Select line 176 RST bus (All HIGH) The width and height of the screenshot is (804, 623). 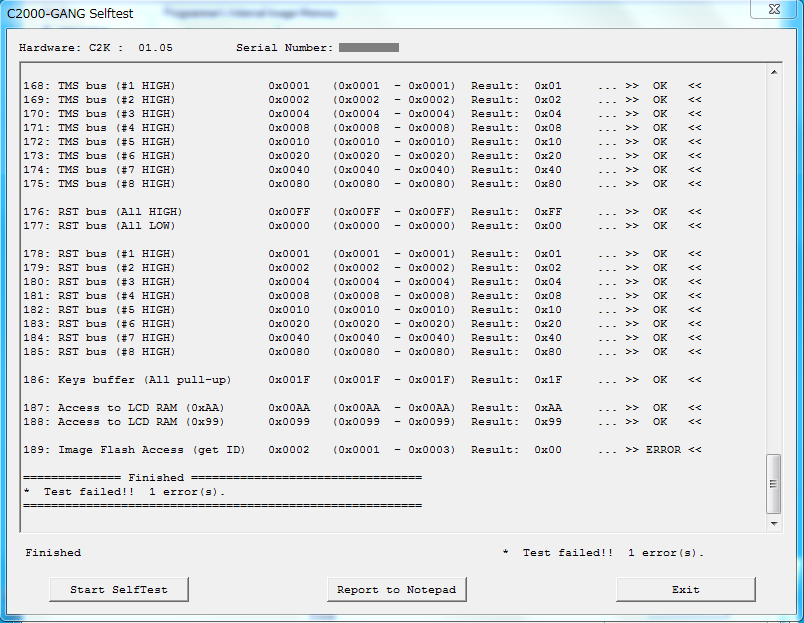coord(362,212)
